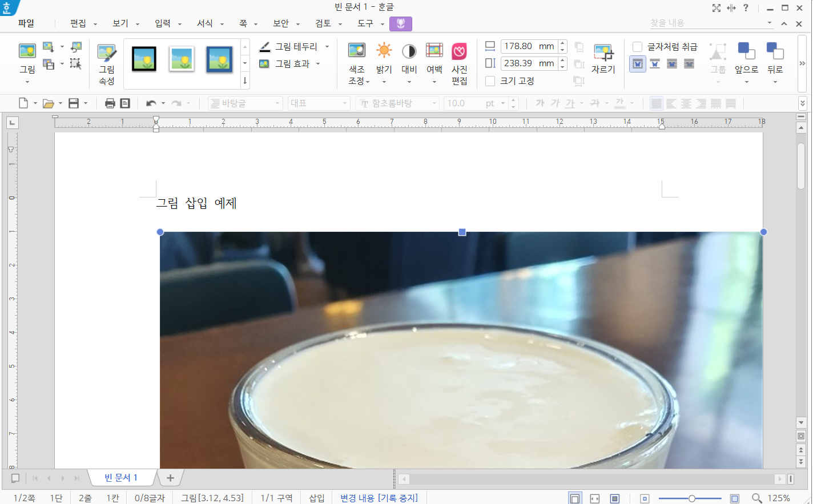Click the print icon in toolbar
The width and height of the screenshot is (813, 504).
point(110,103)
